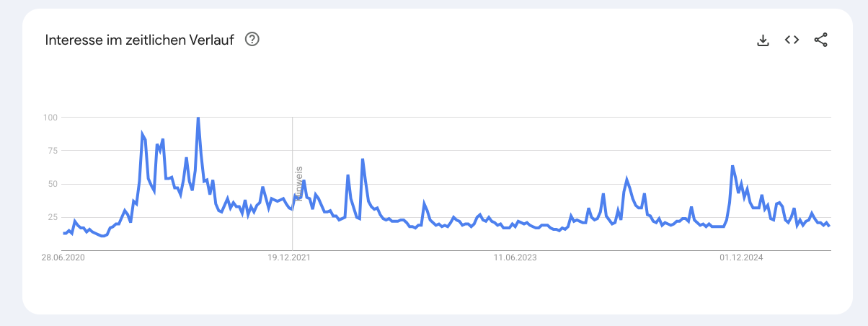Select the highest peak reaching 100
This screenshot has height=326, width=868.
198,118
